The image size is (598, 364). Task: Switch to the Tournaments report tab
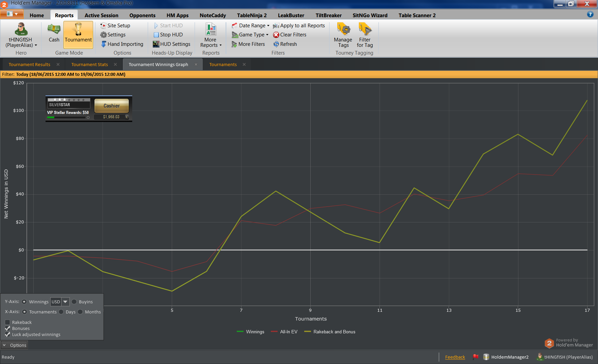pos(223,64)
